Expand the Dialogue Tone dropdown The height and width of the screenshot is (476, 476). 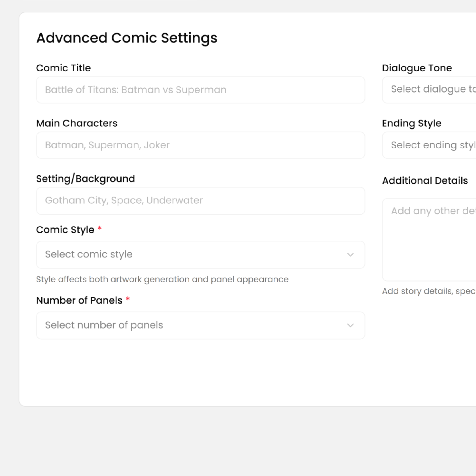(429, 89)
